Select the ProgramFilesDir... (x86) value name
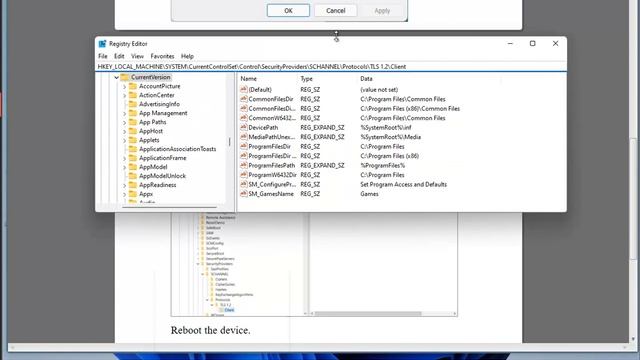Image resolution: width=640 pixels, height=360 pixels. coord(272,156)
